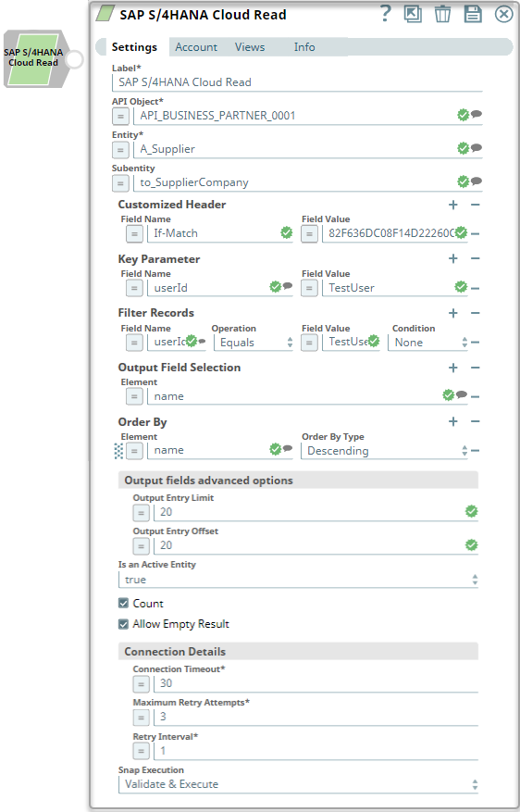Uncheck Allow Empty Result checkbox

click(123, 624)
